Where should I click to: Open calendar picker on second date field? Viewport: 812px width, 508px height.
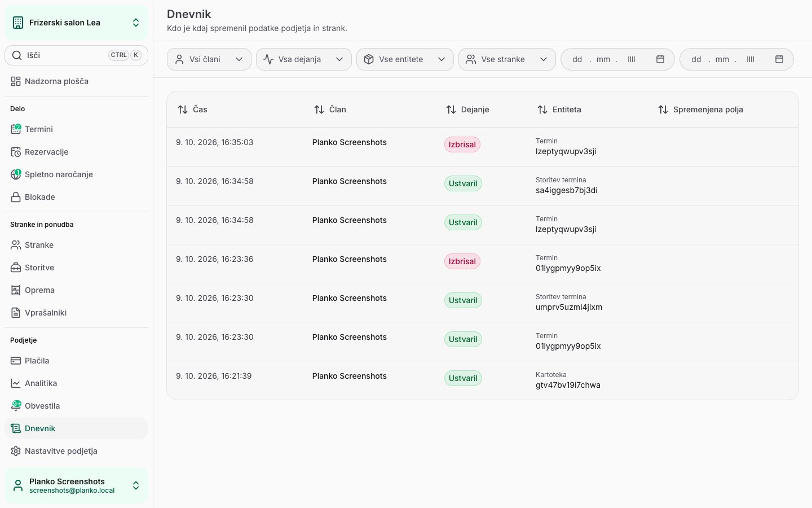[x=779, y=59]
